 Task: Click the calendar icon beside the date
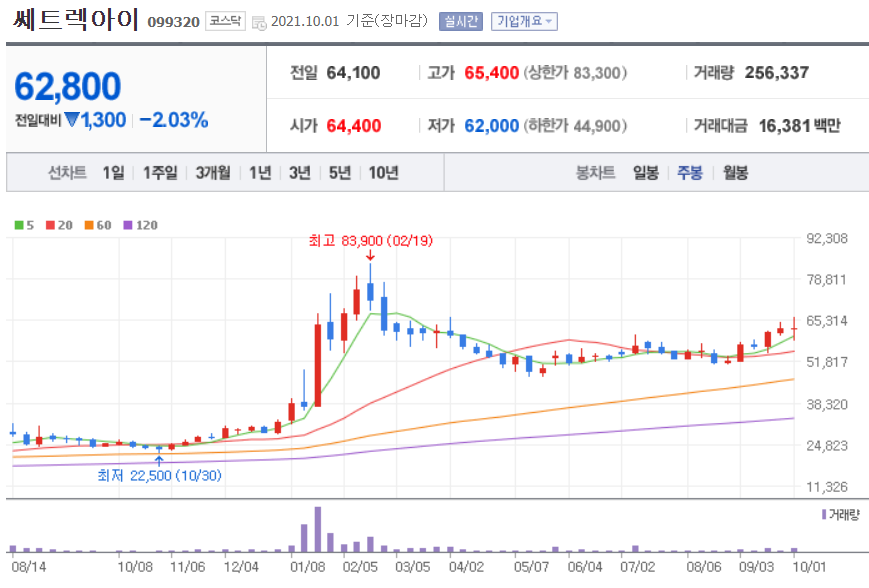tap(259, 23)
